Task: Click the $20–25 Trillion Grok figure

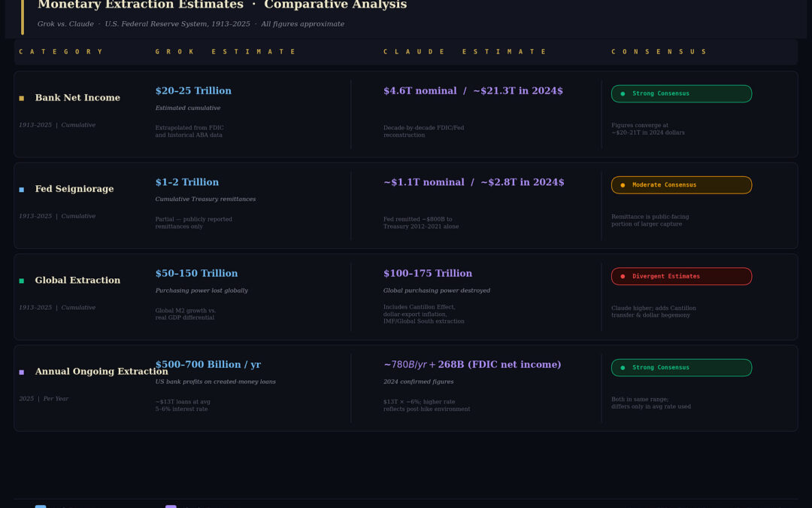Action: pyautogui.click(x=193, y=91)
